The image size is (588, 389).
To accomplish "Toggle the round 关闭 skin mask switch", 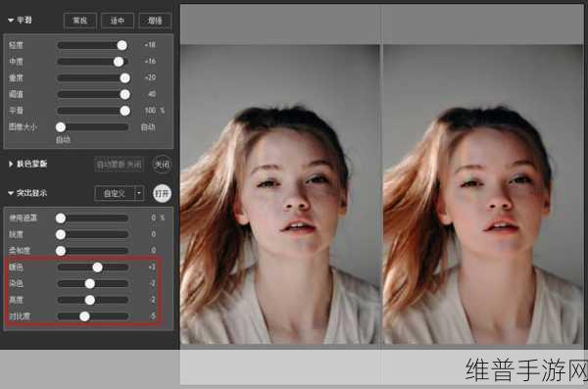I will [x=162, y=165].
